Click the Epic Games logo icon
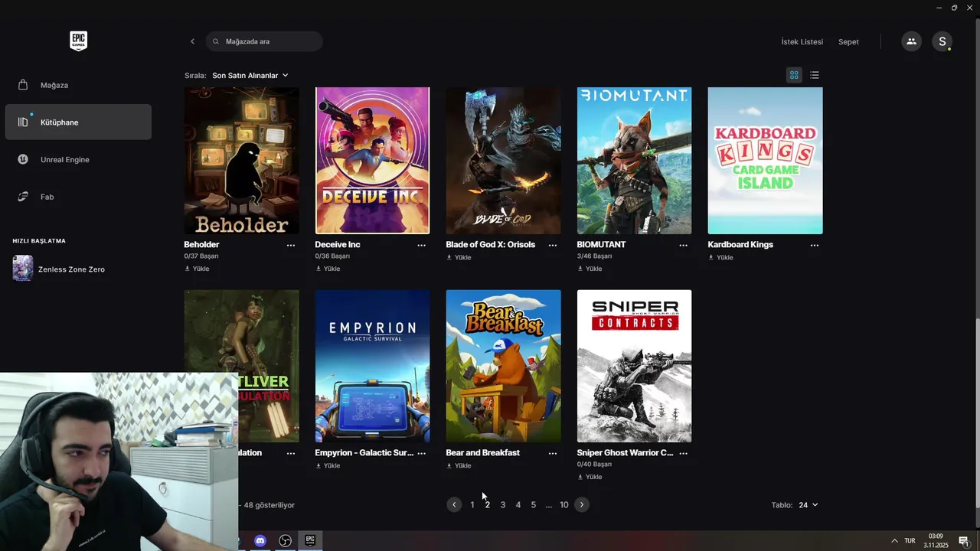The height and width of the screenshot is (551, 980). 78,41
